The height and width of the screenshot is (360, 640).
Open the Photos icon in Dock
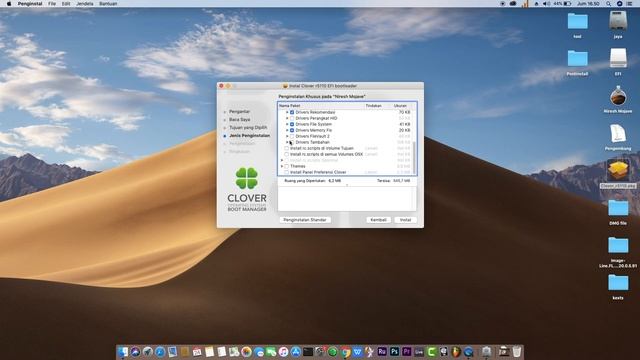[246, 351]
